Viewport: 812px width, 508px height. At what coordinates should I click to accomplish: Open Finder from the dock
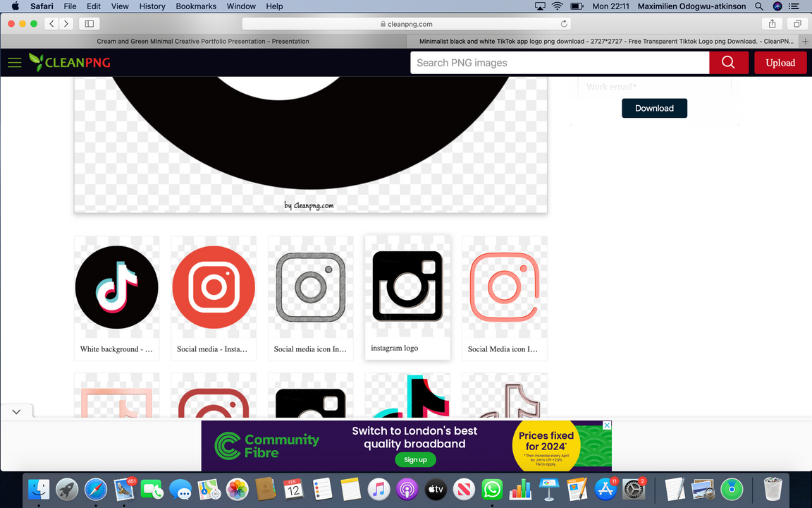(39, 489)
